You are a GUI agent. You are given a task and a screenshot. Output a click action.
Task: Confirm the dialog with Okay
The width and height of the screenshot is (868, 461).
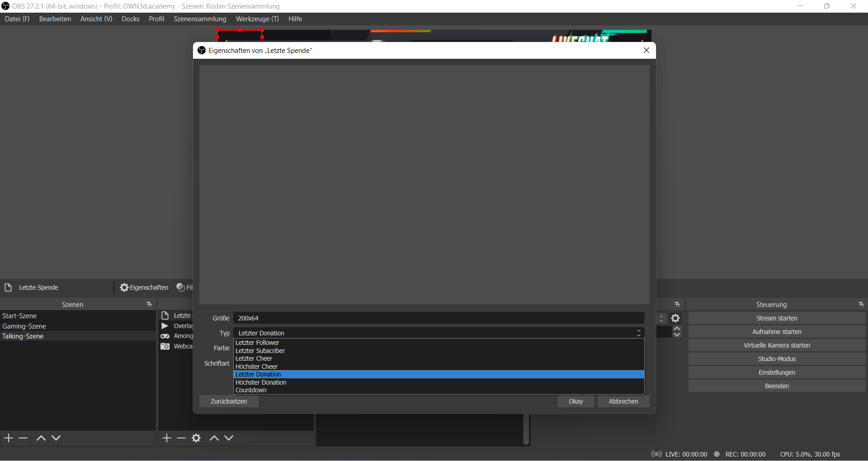point(576,401)
